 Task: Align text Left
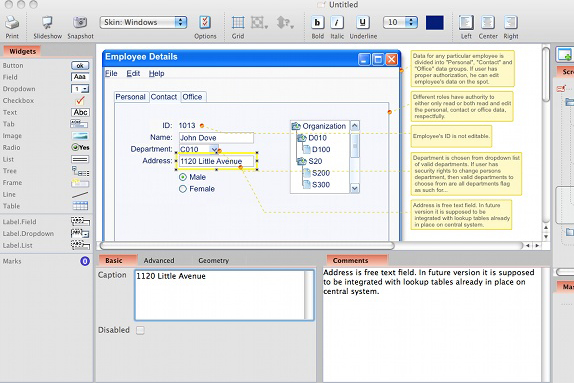click(466, 23)
